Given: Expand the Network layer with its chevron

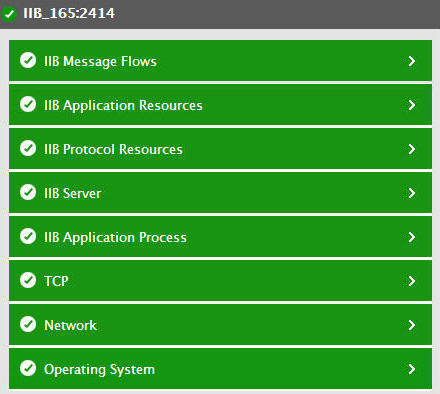Looking at the screenshot, I should click(x=412, y=325).
